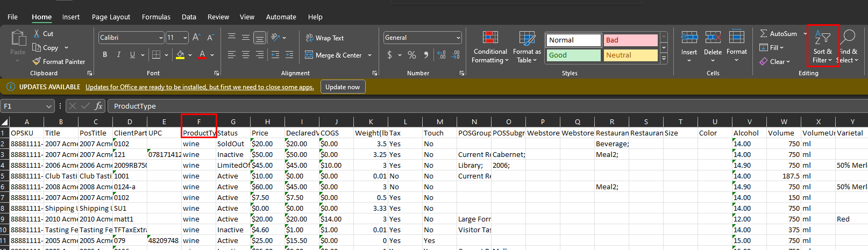Toggle Wrap Text

[x=324, y=38]
